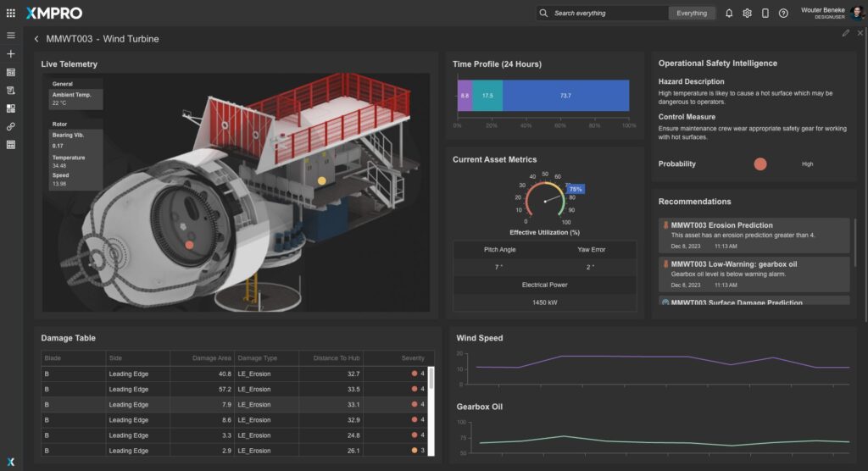Expand the hamburger navigation menu
Image resolution: width=868 pixels, height=471 pixels.
point(11,36)
